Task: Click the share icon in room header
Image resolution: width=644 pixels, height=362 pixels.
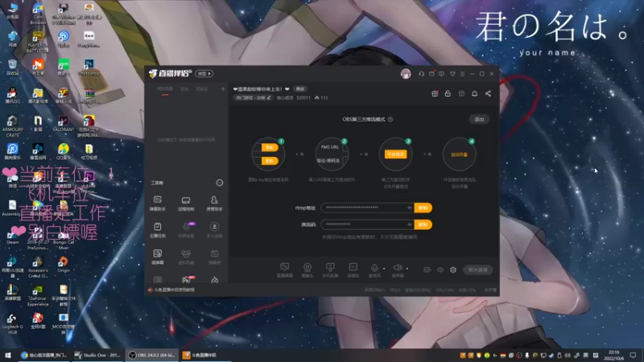Action: point(488,93)
